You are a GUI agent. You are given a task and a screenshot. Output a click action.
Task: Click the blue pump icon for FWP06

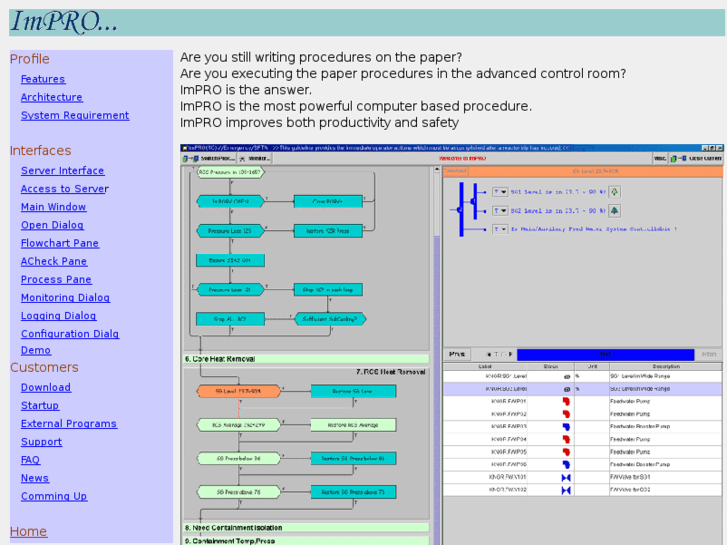pos(566,464)
